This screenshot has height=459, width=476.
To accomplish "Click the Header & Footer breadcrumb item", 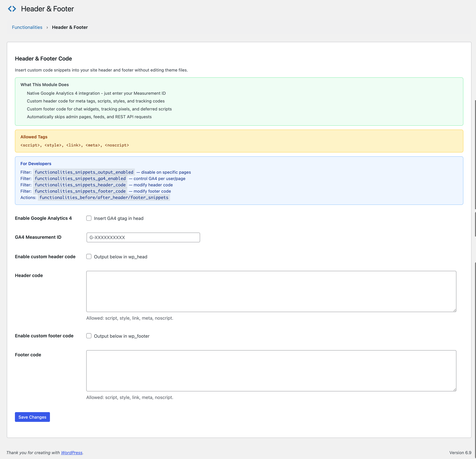I will point(70,27).
